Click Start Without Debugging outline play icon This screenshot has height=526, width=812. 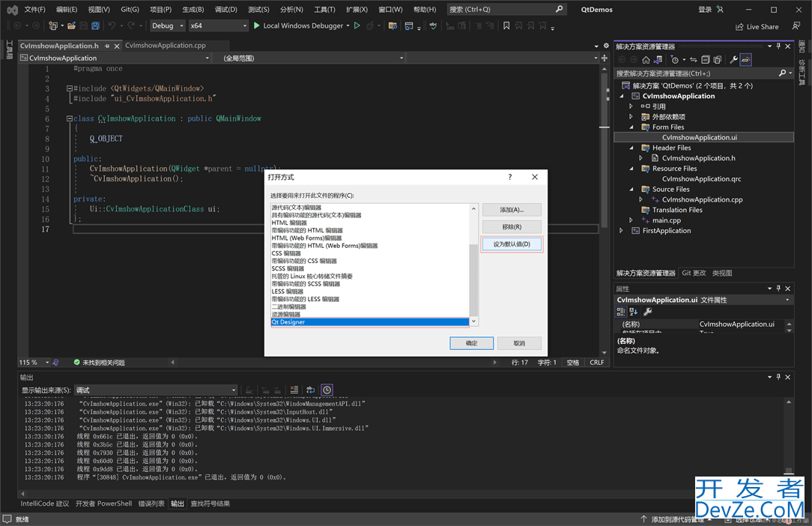coord(357,25)
